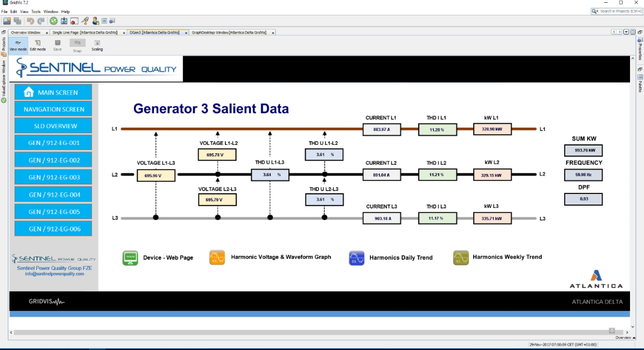Maximize the editor window button
This screenshot has width=644, height=350.
(633, 32)
